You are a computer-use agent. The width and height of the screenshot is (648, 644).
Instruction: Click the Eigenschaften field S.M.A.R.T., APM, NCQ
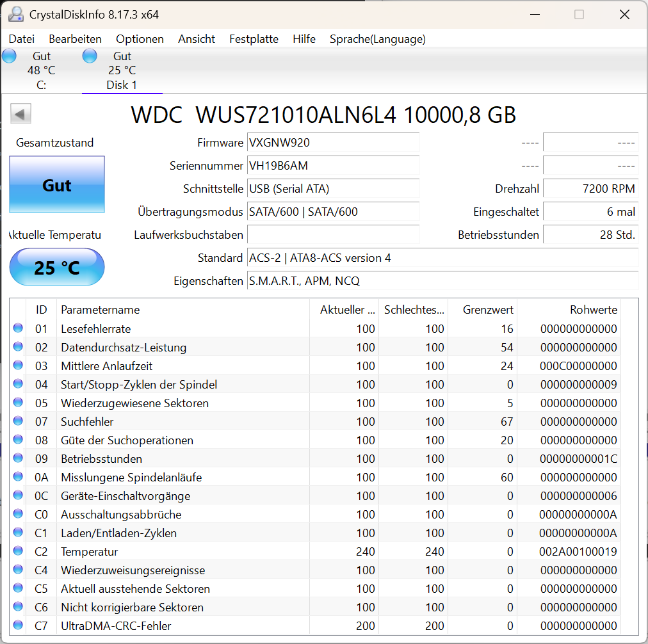tap(442, 281)
